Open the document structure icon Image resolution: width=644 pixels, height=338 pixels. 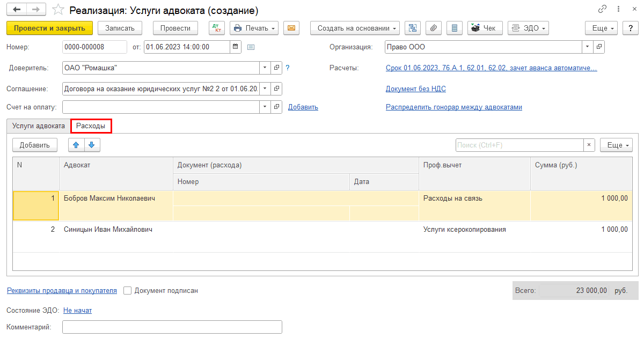(412, 28)
